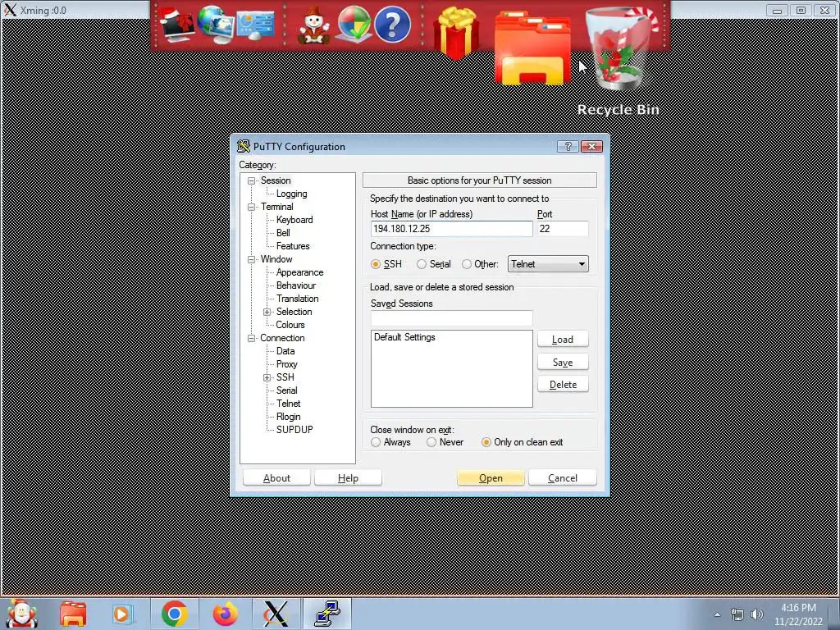840x630 pixels.
Task: Click the Help button
Action: (348, 478)
